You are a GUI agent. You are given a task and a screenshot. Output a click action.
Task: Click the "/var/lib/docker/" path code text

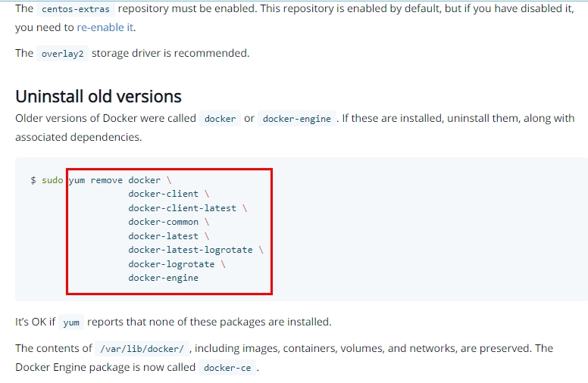pyautogui.click(x=142, y=349)
